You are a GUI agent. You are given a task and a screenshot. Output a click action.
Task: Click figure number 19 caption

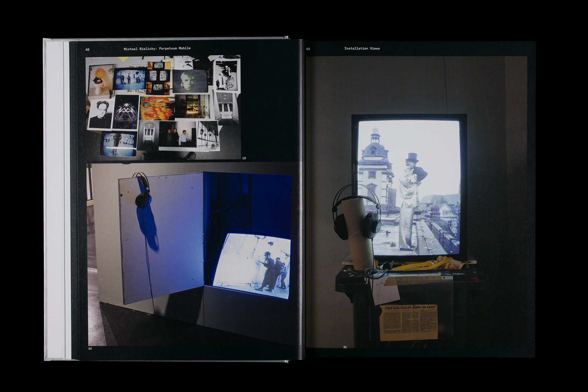pyautogui.click(x=244, y=158)
